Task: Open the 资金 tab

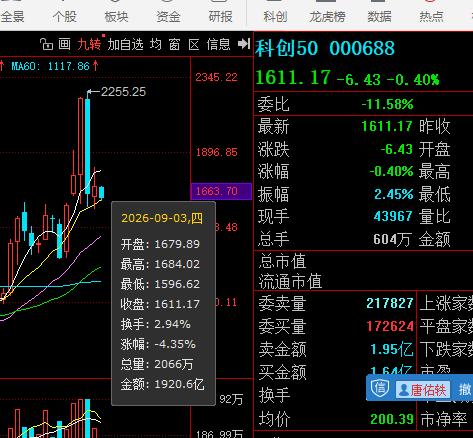Action: pos(168,16)
